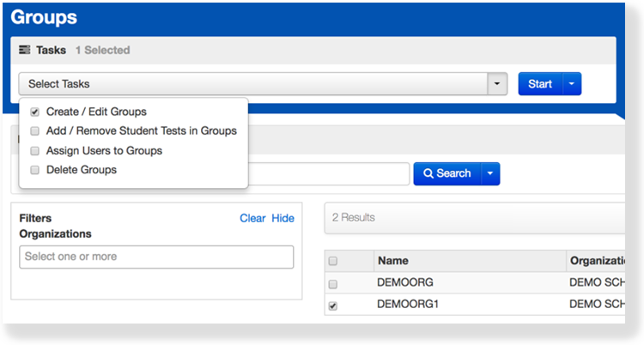The height and width of the screenshot is (345, 644).
Task: Check the Delete Groups checkbox
Action: coord(34,170)
